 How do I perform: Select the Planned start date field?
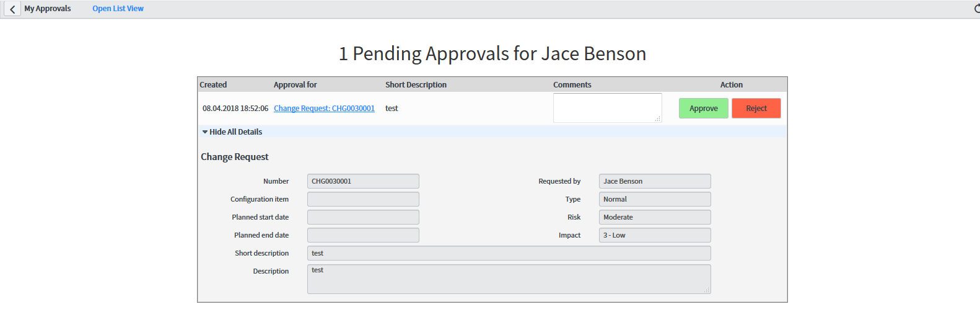(363, 217)
